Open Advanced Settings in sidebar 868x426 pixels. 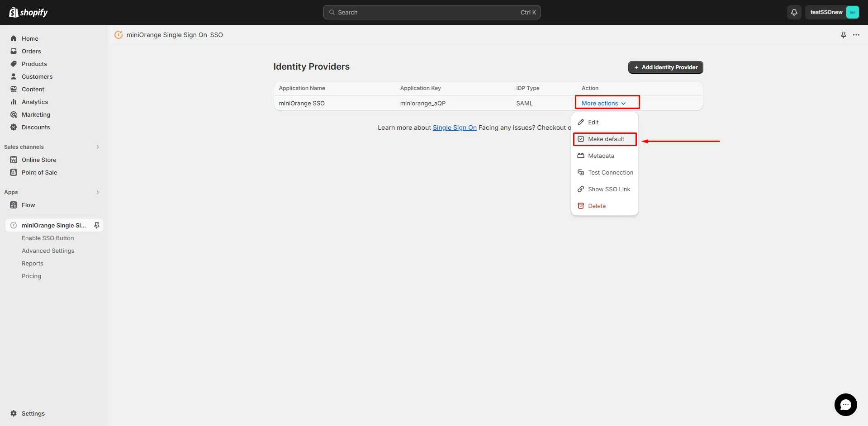(48, 251)
